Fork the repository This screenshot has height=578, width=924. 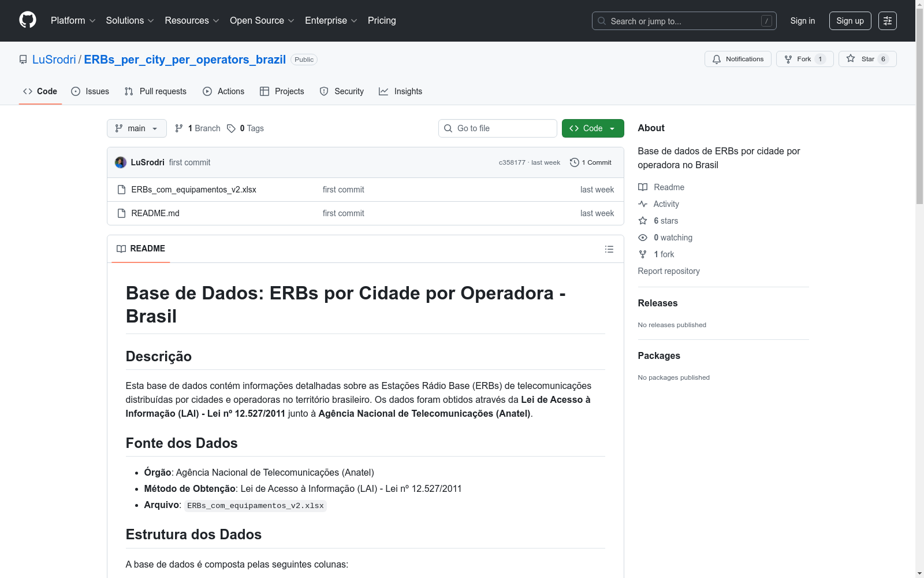click(x=804, y=59)
